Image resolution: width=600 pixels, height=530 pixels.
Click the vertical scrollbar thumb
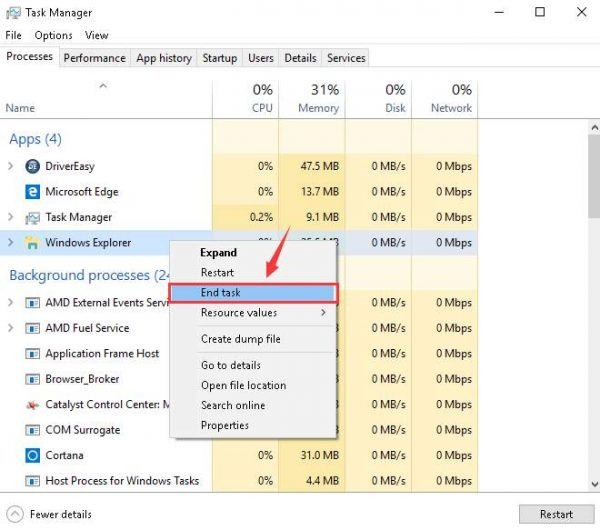coord(595,176)
